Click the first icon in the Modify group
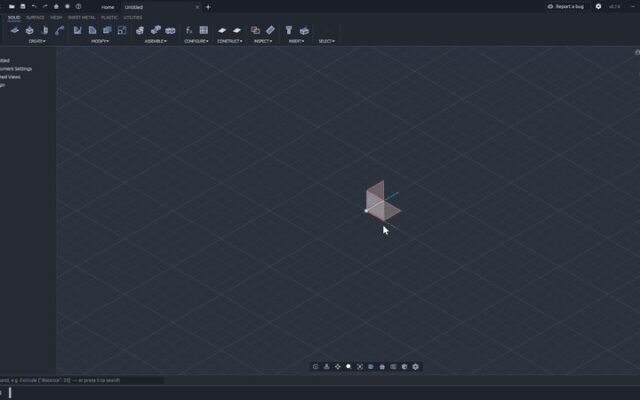The image size is (640, 400). point(78,30)
